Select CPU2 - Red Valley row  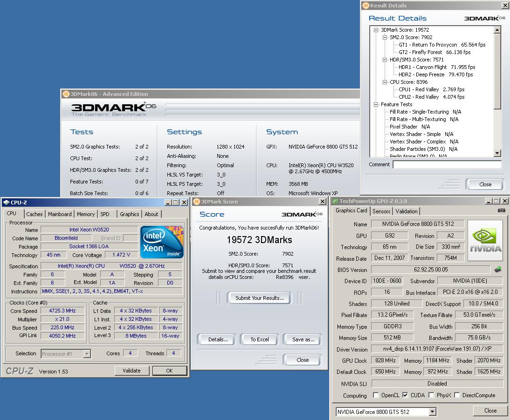tap(431, 97)
